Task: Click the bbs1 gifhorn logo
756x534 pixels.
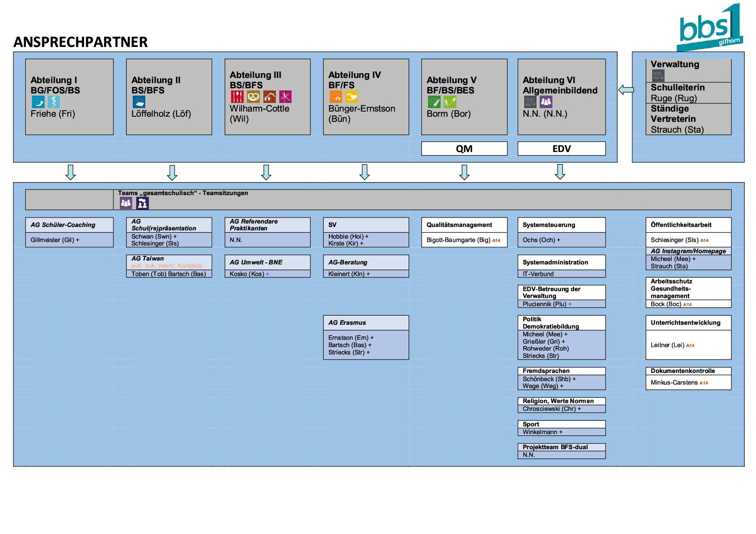Action: click(x=709, y=27)
